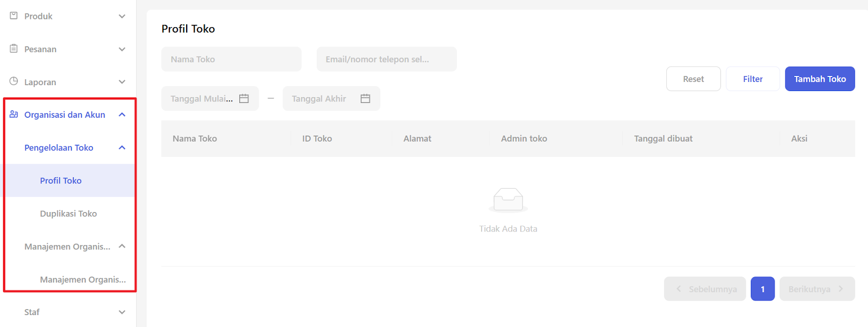Click the Pesanan clipboard icon
Screen dimensions: 868x327
(14, 49)
